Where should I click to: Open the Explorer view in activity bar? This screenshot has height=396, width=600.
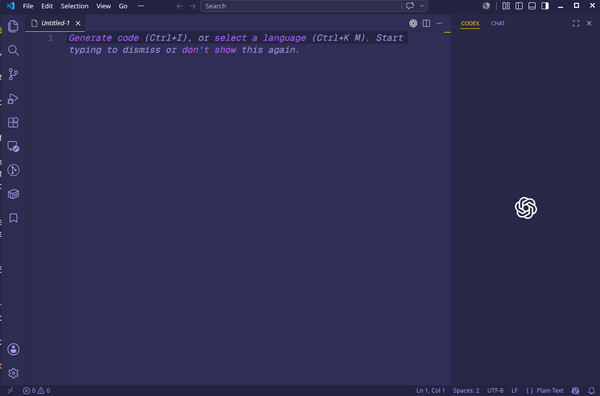[13, 26]
